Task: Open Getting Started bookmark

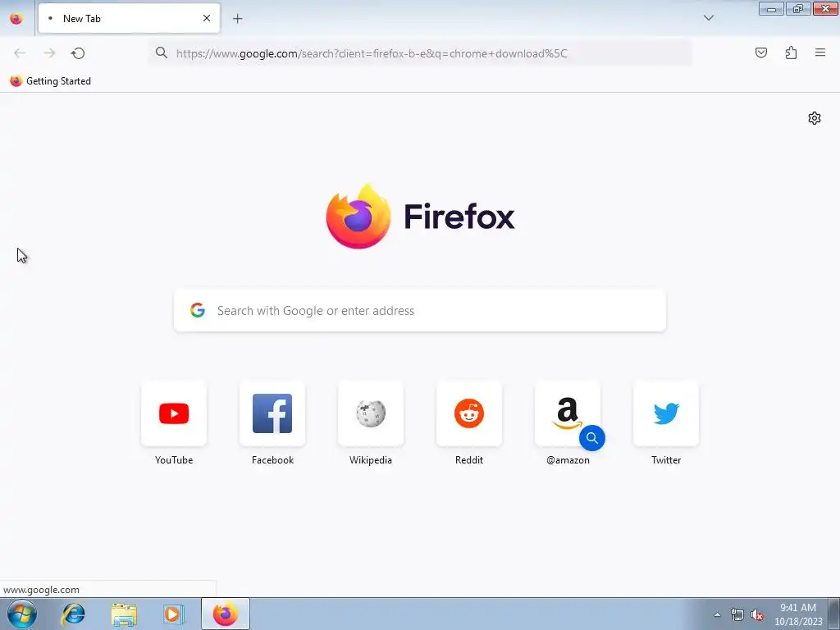Action: (50, 81)
